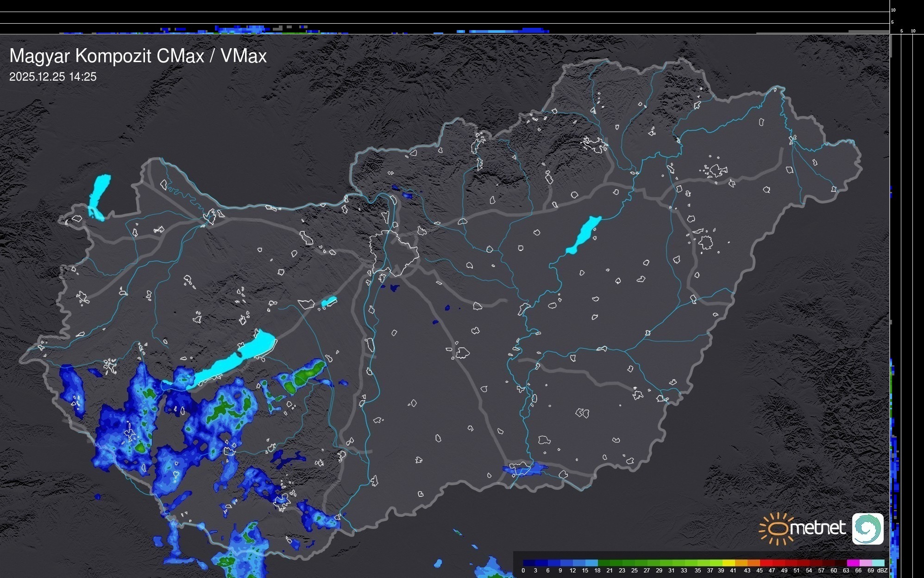Click the white metnet wordmark text
924x578 pixels.
click(818, 528)
